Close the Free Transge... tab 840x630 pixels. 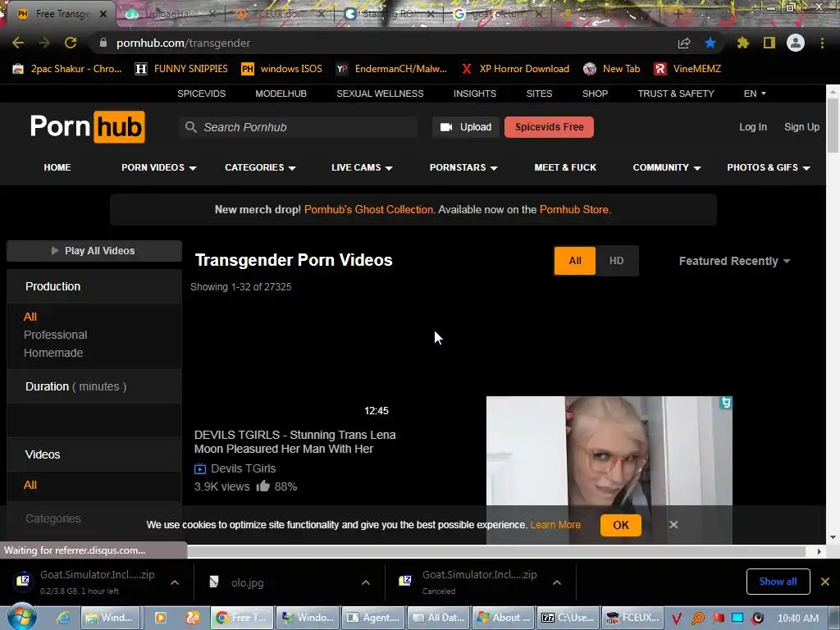pyautogui.click(x=103, y=15)
